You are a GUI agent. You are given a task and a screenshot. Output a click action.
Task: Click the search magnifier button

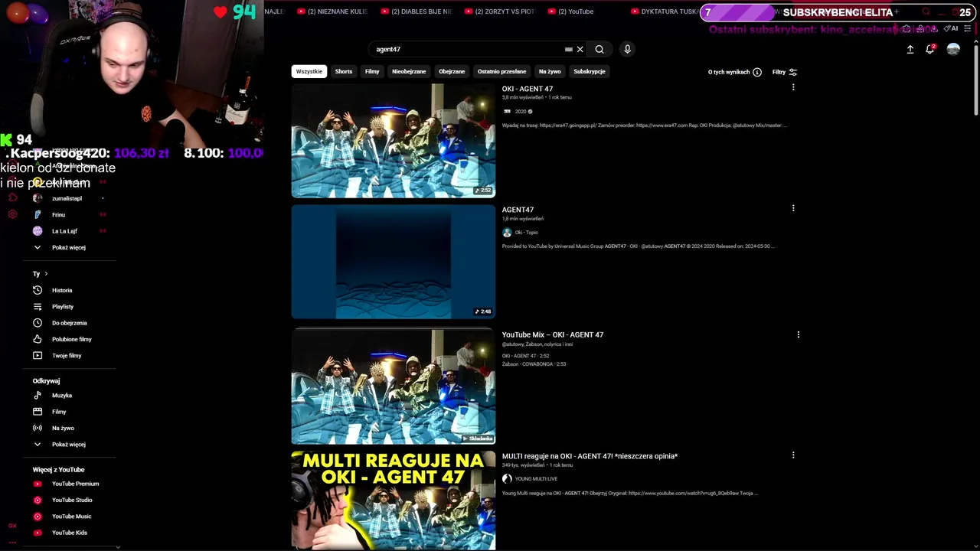pyautogui.click(x=599, y=49)
